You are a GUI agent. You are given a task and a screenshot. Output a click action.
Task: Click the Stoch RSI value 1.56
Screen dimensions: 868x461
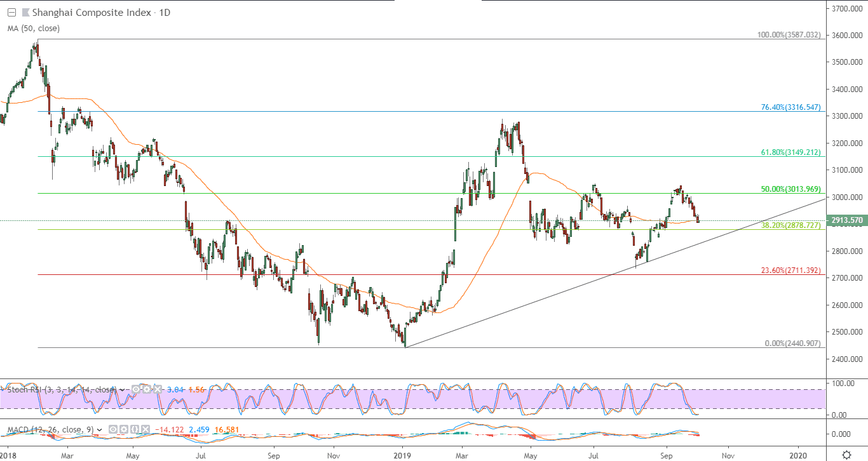[198, 389]
